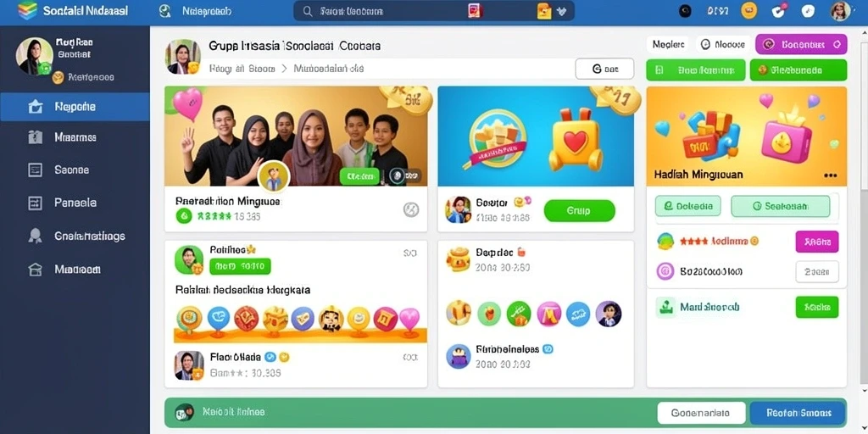868x434 pixels.
Task: Open the three-dot menu on Hadiah Mingrouan banner
Action: tap(831, 175)
